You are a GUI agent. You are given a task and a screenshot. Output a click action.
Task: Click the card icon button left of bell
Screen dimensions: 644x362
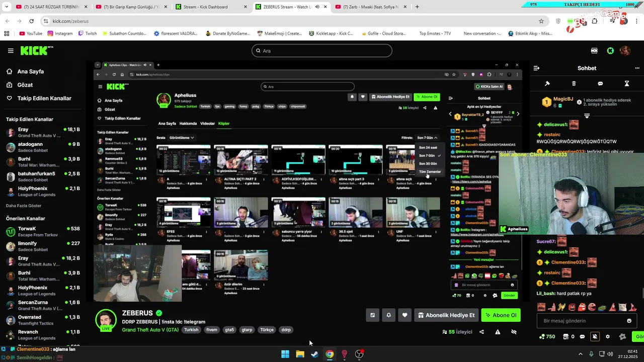pyautogui.click(x=372, y=315)
